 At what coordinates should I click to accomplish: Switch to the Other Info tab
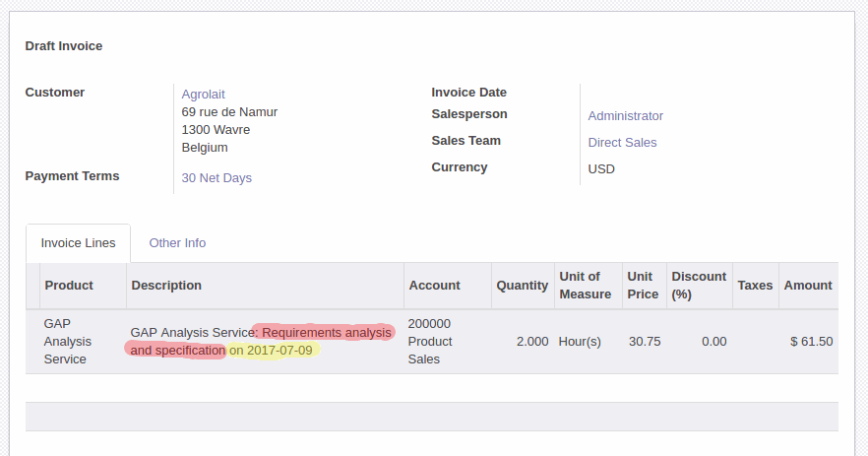[177, 242]
